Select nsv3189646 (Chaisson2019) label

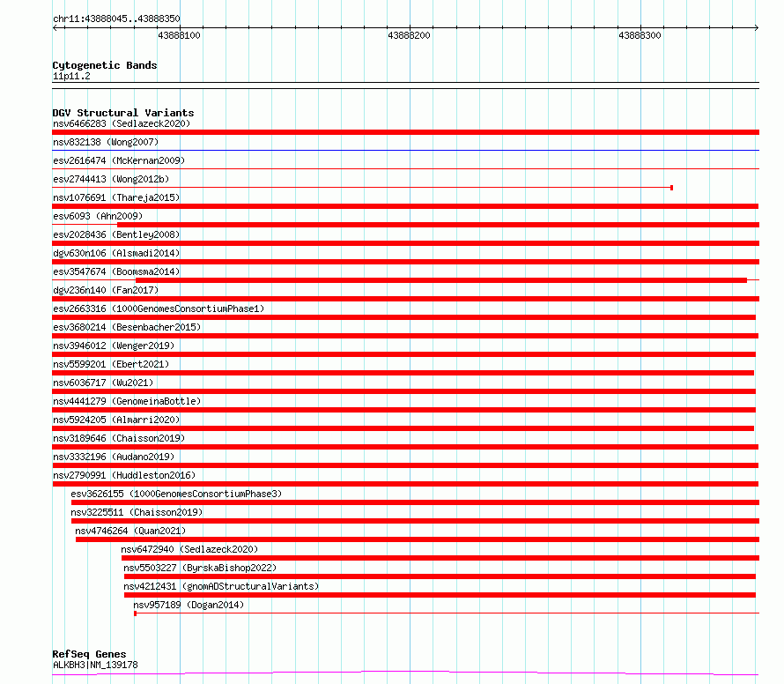tap(119, 438)
